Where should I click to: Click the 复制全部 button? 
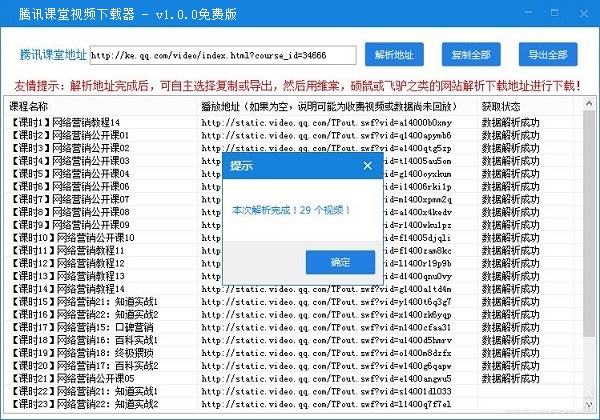pos(471,55)
